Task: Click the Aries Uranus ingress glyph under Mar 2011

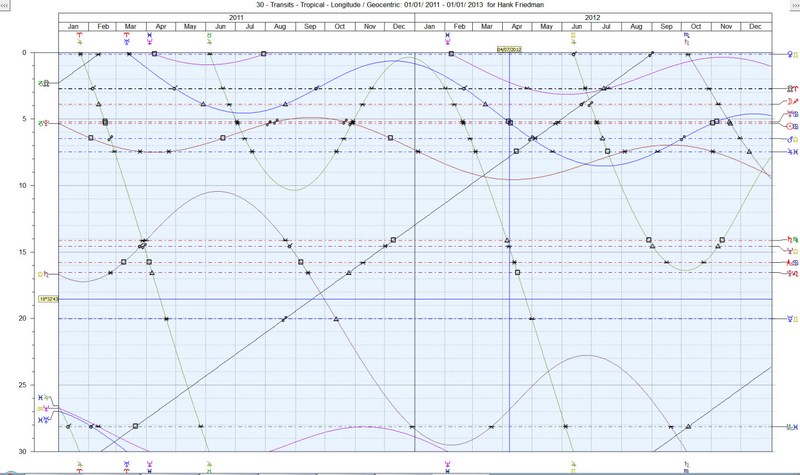Action: tap(126, 38)
